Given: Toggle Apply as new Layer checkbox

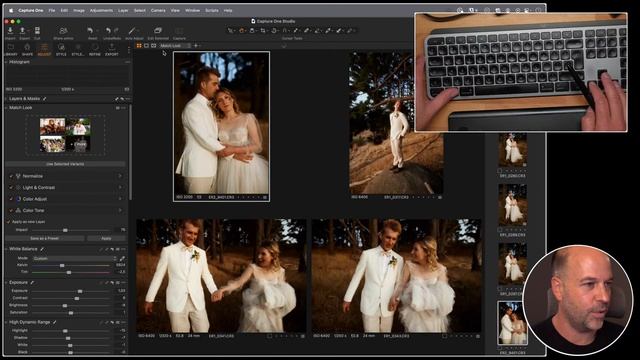Looking at the screenshot, I should 9,222.
